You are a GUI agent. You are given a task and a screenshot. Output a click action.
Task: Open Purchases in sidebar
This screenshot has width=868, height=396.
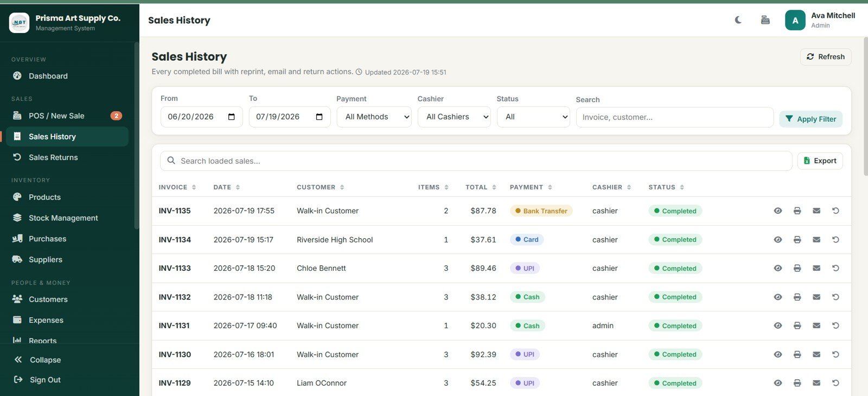click(67, 239)
